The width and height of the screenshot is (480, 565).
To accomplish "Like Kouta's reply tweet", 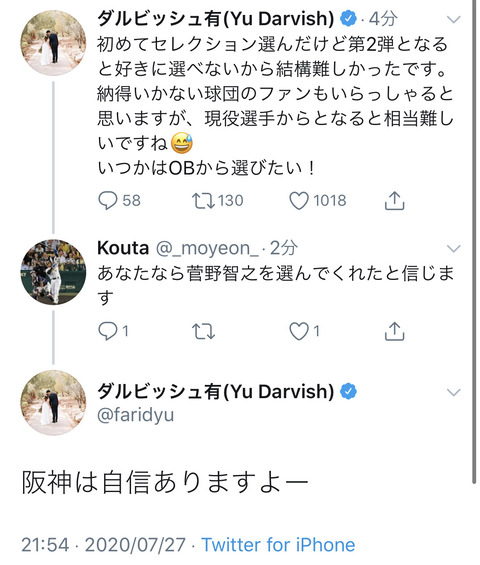I will click(299, 331).
